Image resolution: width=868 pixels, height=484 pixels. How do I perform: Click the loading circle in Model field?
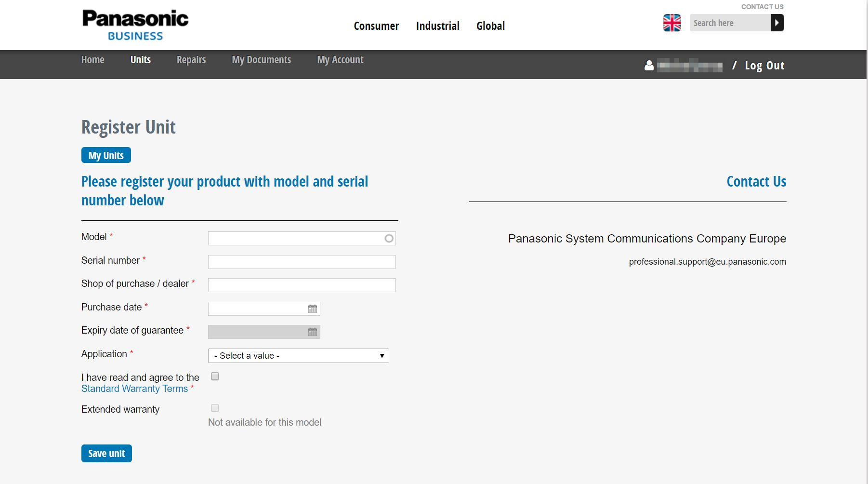pos(389,238)
